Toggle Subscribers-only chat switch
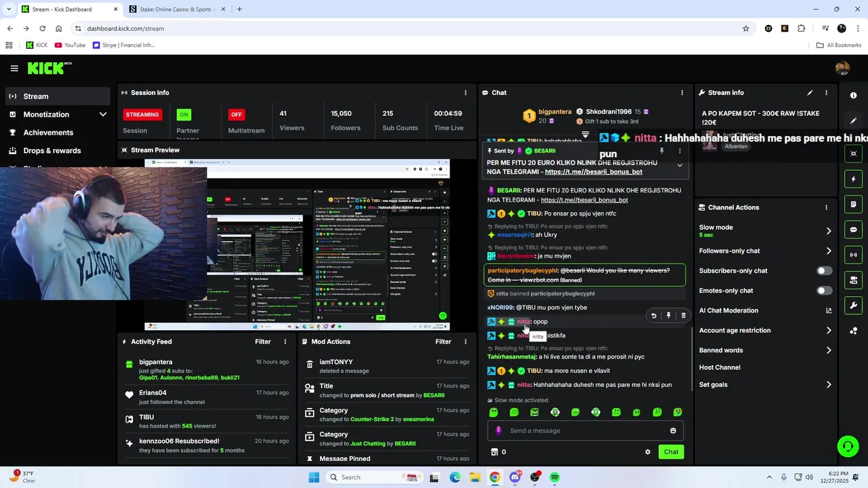The height and width of the screenshot is (488, 868). [824, 270]
